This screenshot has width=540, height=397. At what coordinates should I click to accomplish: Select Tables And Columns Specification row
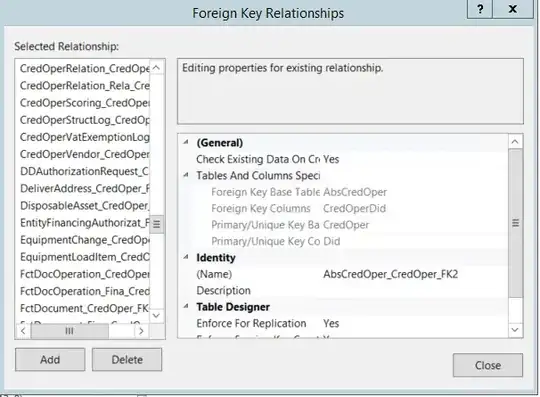[x=258, y=176]
